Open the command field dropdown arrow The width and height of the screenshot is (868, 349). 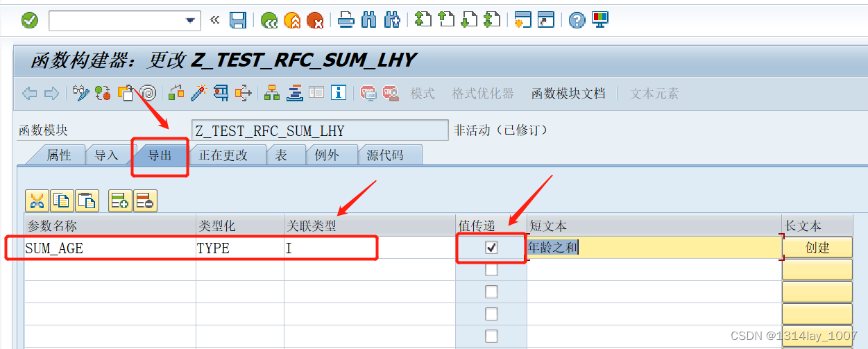tap(191, 21)
